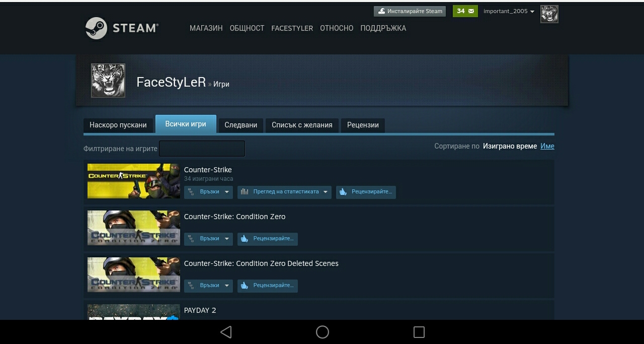Open the ПОДДРЪЖКА menu

[383, 28]
